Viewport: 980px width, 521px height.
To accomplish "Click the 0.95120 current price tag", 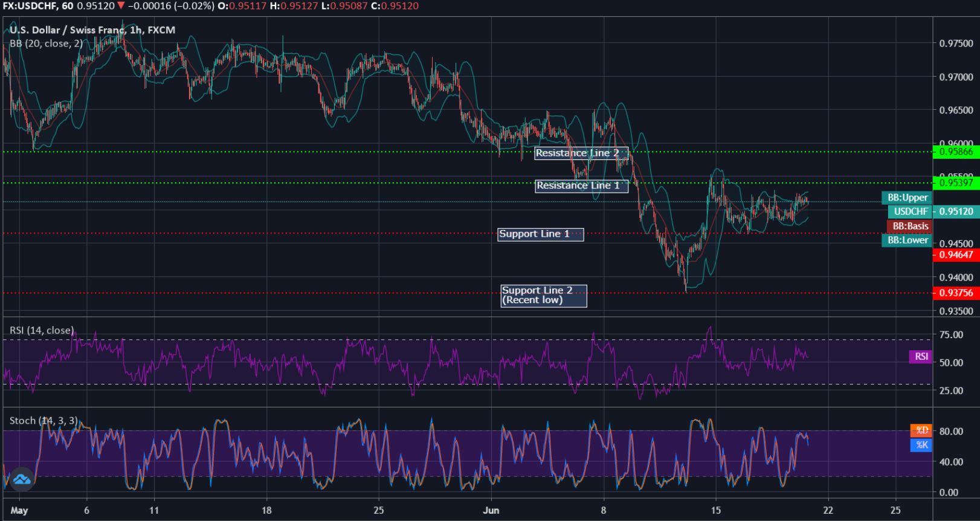I will pos(956,211).
